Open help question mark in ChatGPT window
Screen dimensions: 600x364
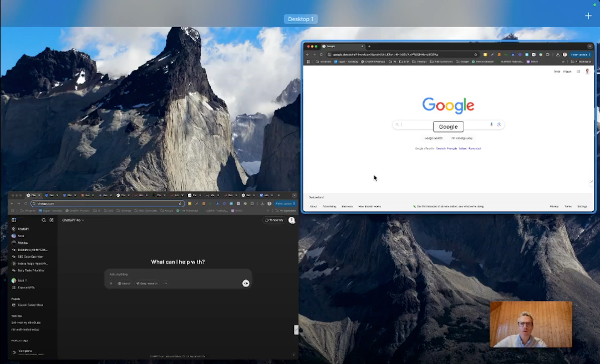pyautogui.click(x=293, y=355)
